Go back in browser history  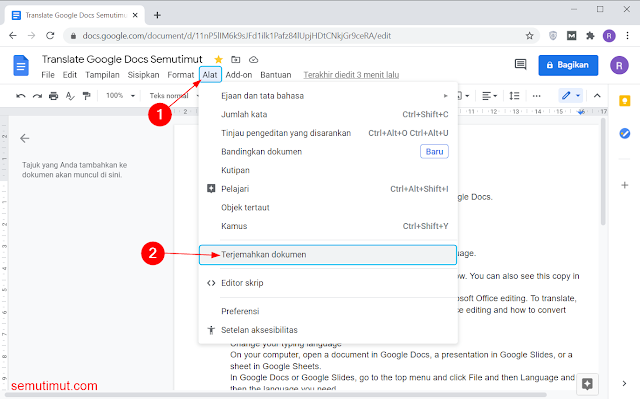[x=13, y=36]
